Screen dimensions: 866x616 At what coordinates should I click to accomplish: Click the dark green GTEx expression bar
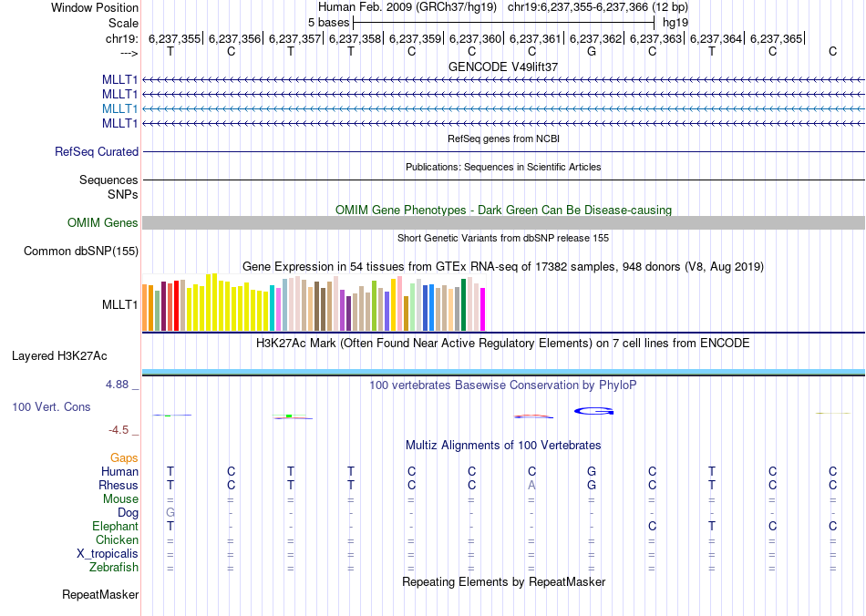tap(464, 305)
